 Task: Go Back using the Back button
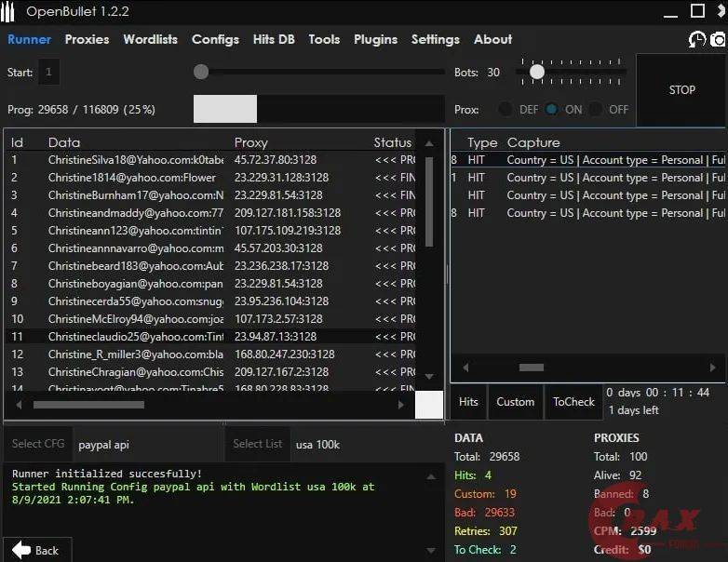point(37,551)
